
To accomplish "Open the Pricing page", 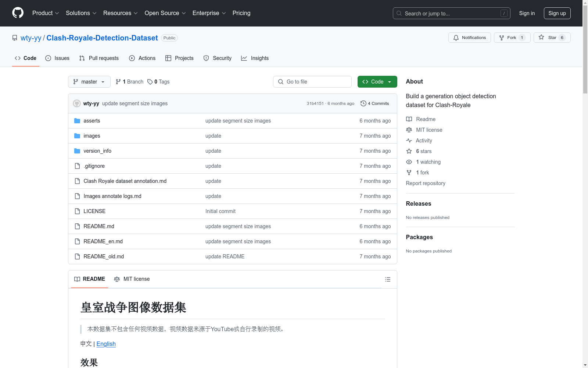I will [241, 13].
